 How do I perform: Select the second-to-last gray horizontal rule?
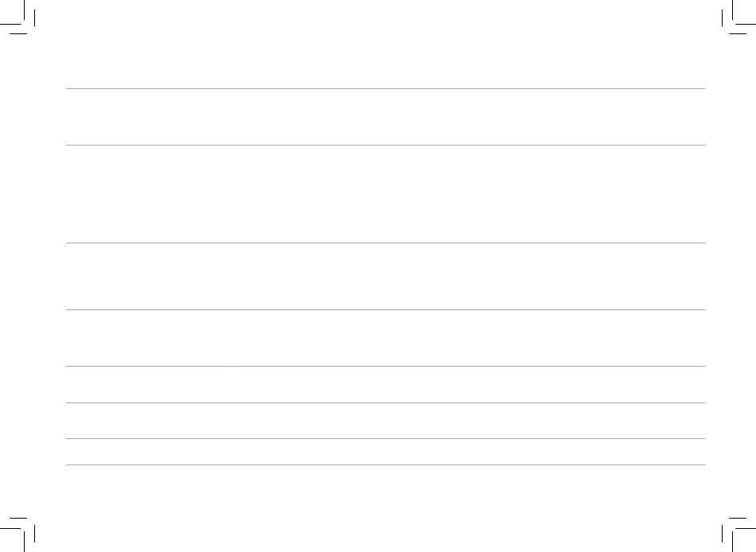pyautogui.click(x=385, y=439)
